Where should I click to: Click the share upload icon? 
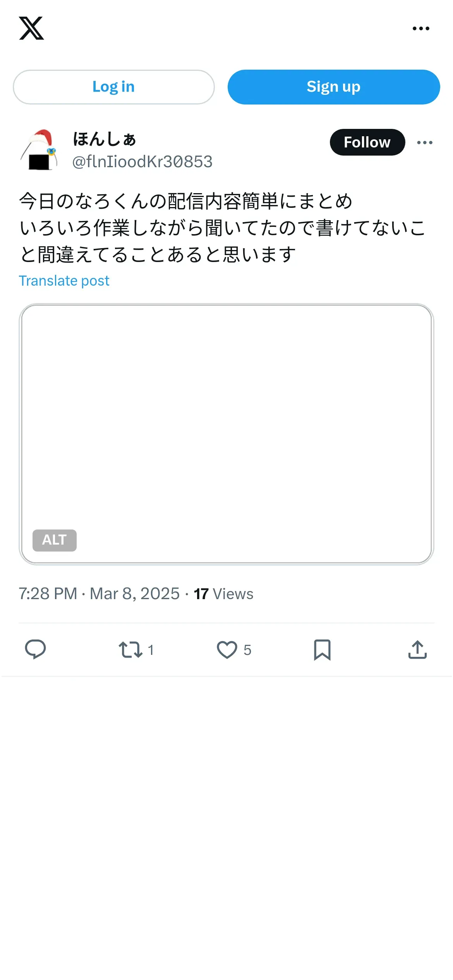pos(417,649)
